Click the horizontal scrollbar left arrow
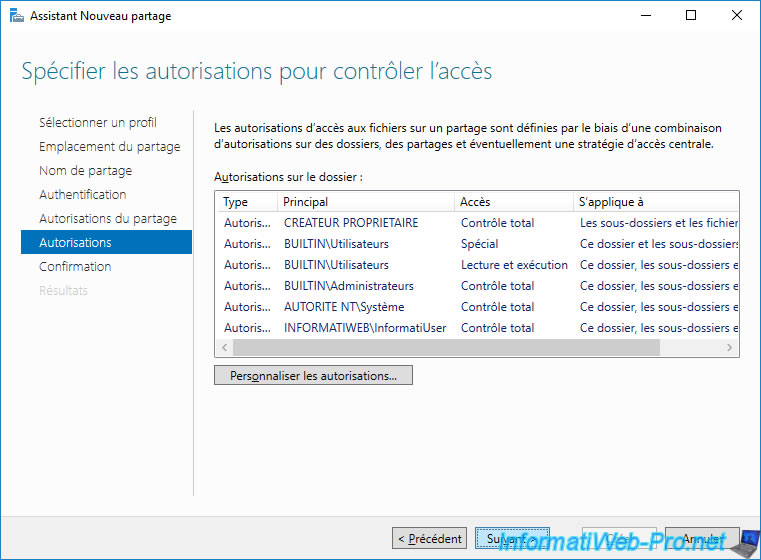The width and height of the screenshot is (761, 560). pyautogui.click(x=224, y=348)
